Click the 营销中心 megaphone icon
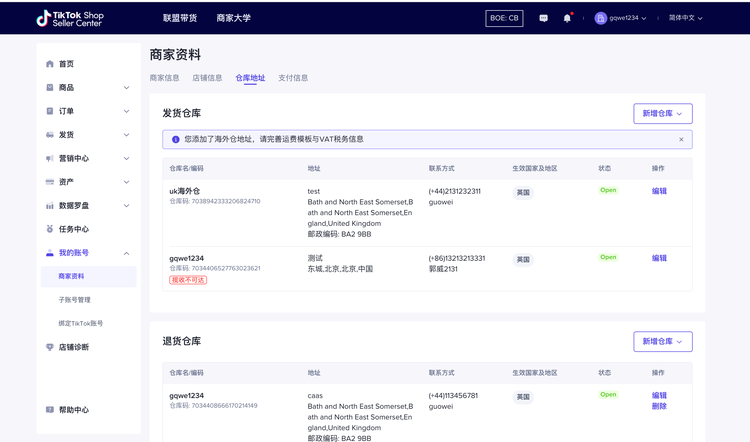This screenshot has width=750, height=442. pos(50,158)
